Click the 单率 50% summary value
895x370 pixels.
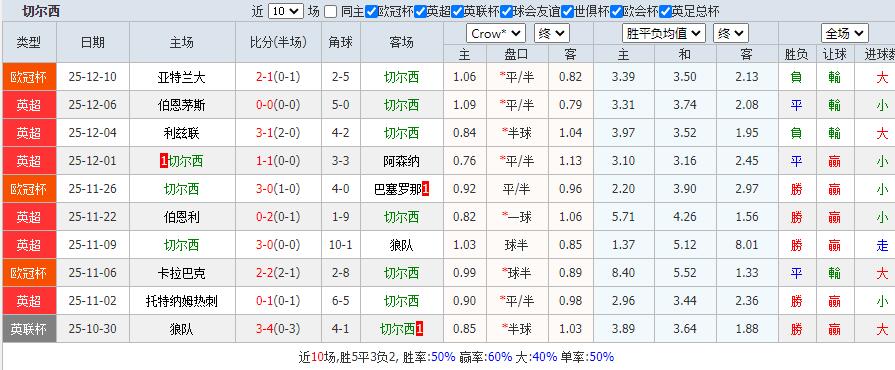[x=601, y=357]
